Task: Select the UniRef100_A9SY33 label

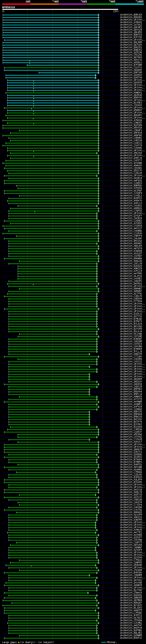Action: 131,60
